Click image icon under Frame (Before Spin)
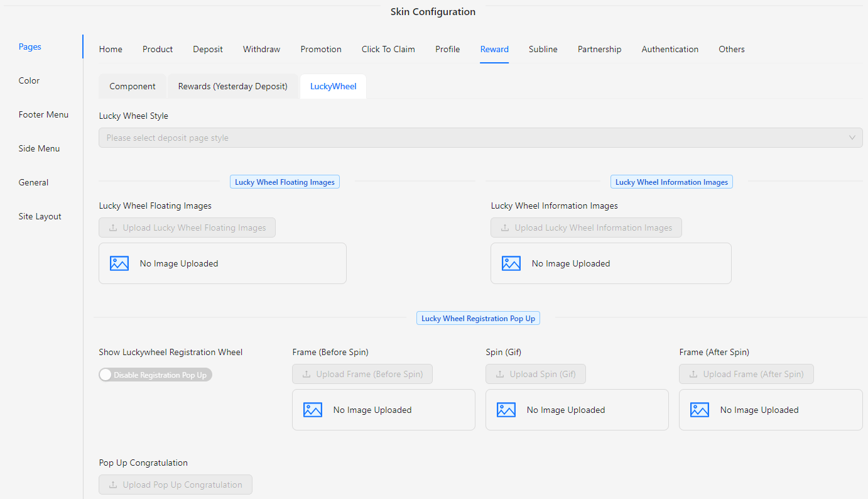 click(313, 410)
